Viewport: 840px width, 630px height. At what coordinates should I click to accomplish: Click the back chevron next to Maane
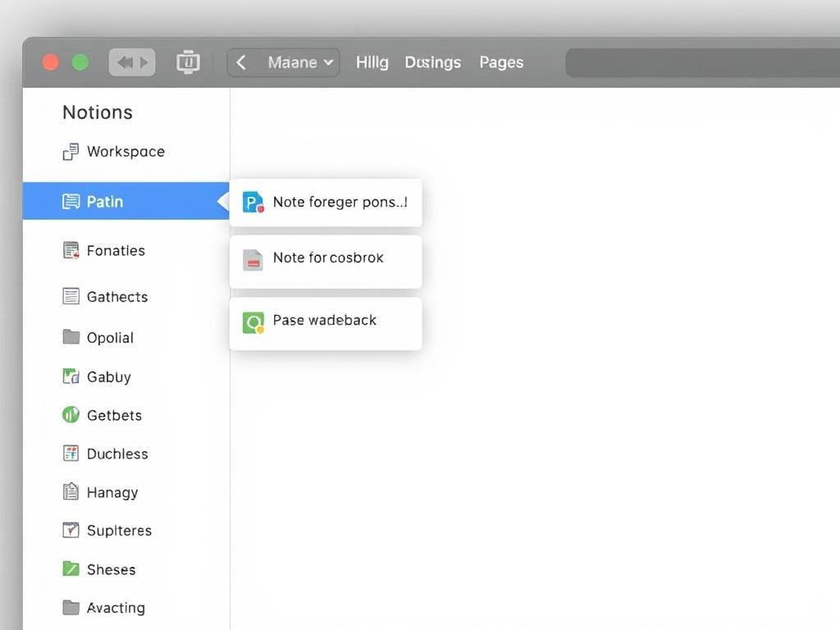coord(241,62)
